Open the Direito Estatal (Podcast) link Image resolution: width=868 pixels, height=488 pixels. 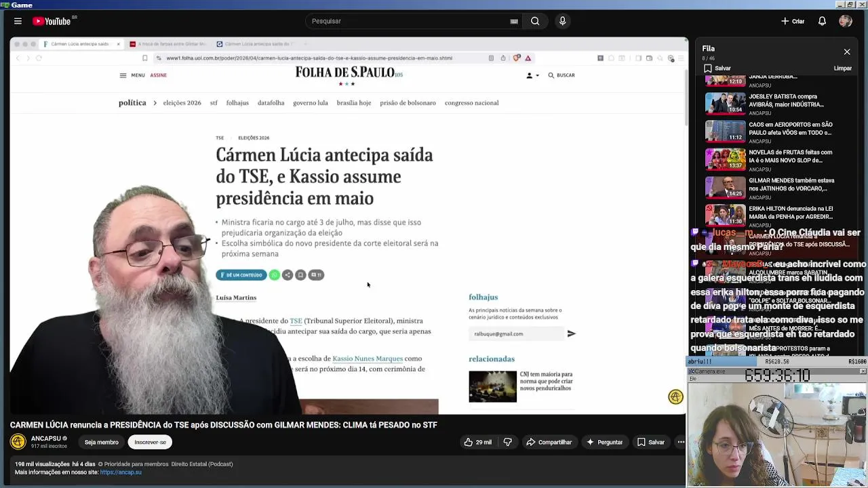click(x=201, y=464)
